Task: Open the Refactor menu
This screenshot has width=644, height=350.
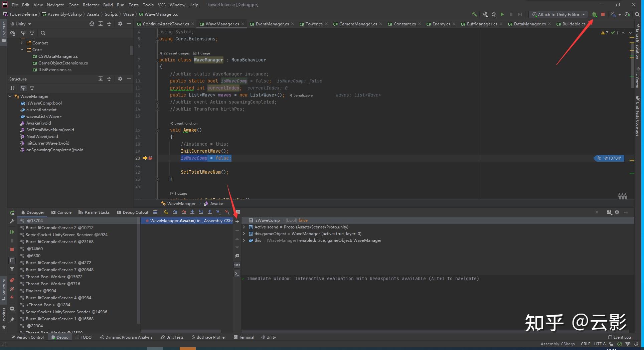Action: tap(91, 5)
